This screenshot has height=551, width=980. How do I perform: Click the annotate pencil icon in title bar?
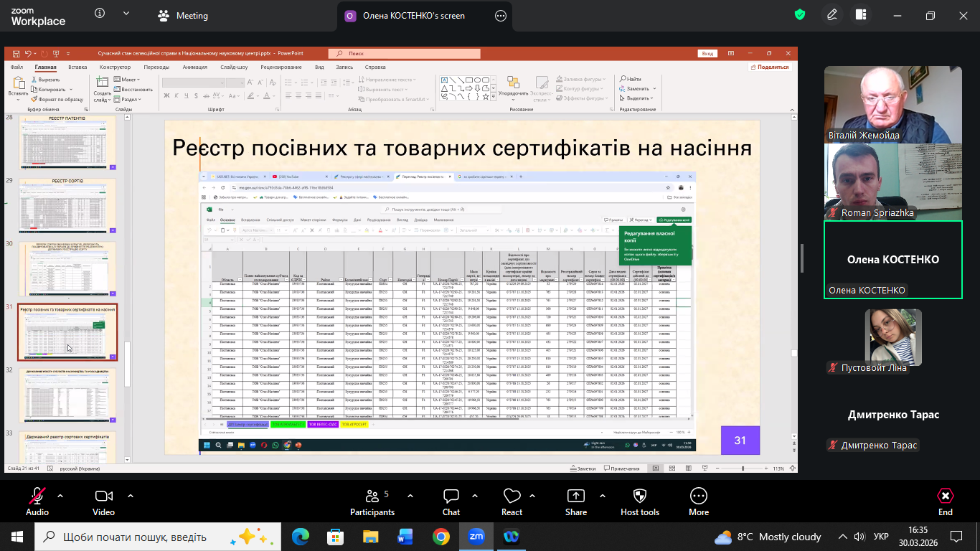click(831, 15)
